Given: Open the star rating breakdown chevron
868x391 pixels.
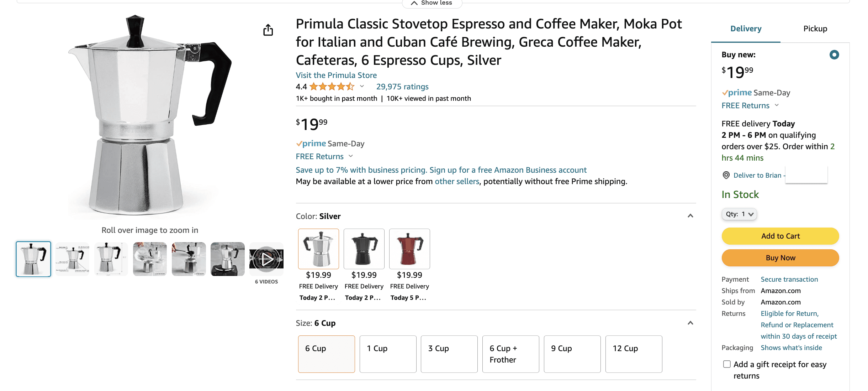Looking at the screenshot, I should 362,86.
